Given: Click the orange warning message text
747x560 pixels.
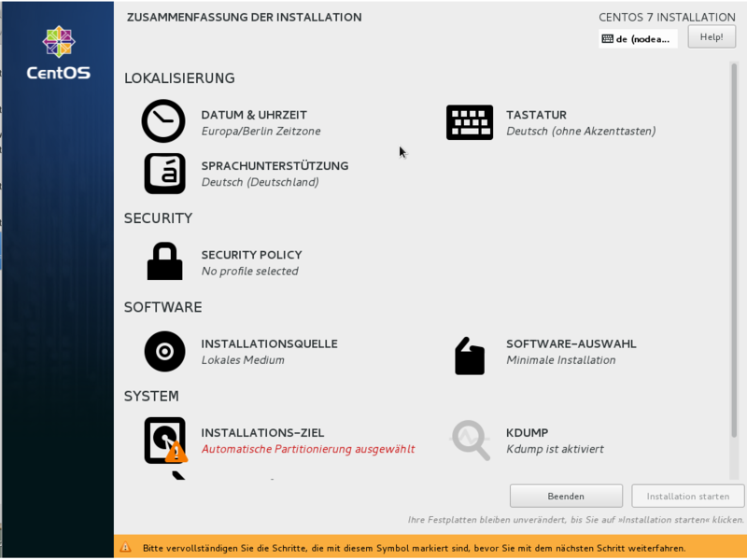Looking at the screenshot, I should coord(414,548).
